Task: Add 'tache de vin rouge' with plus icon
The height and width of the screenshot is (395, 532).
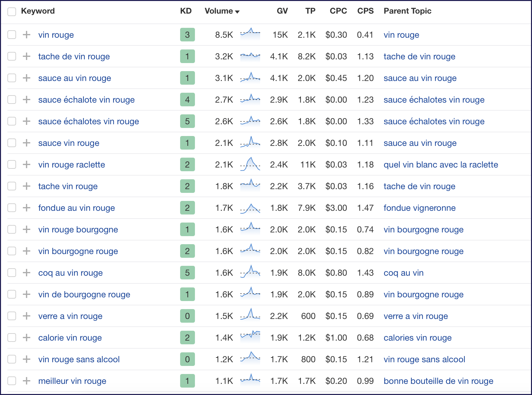Action: coord(27,56)
